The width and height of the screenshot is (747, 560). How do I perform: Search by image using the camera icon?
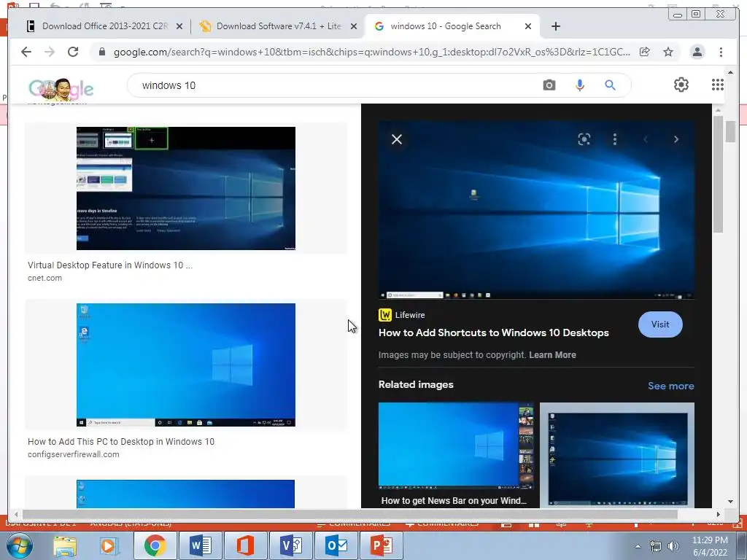click(x=549, y=85)
